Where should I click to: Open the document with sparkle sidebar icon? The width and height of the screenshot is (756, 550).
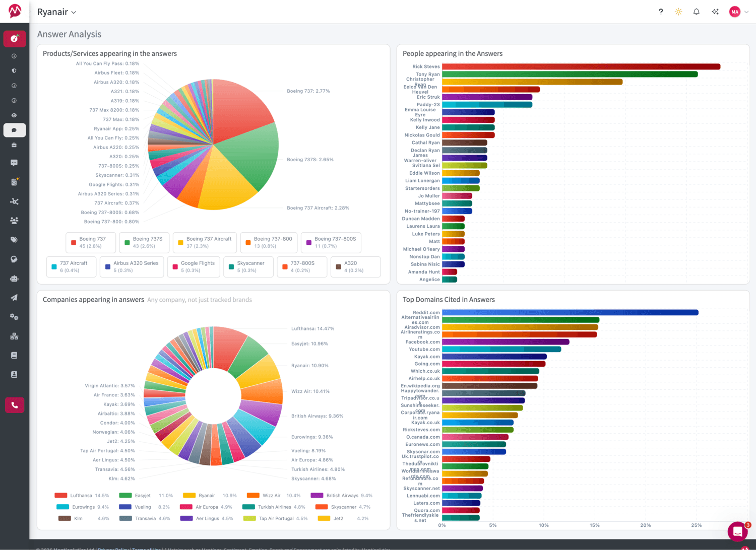14,182
